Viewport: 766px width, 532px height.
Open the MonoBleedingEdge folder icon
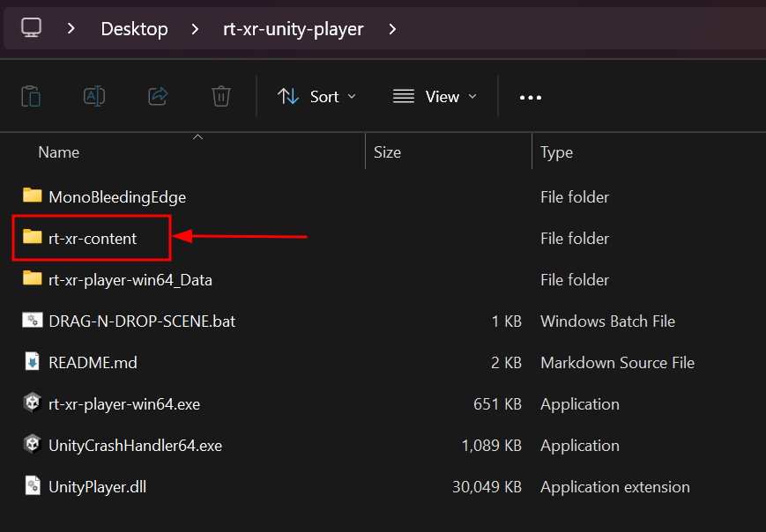click(x=32, y=196)
